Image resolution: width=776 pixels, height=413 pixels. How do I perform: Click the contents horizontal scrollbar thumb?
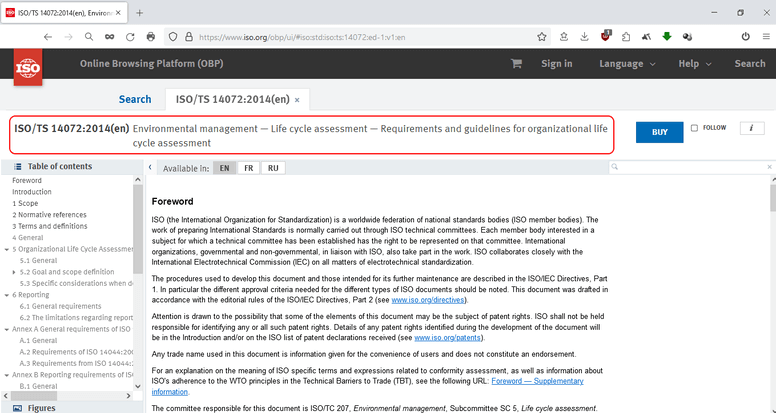pos(34,396)
